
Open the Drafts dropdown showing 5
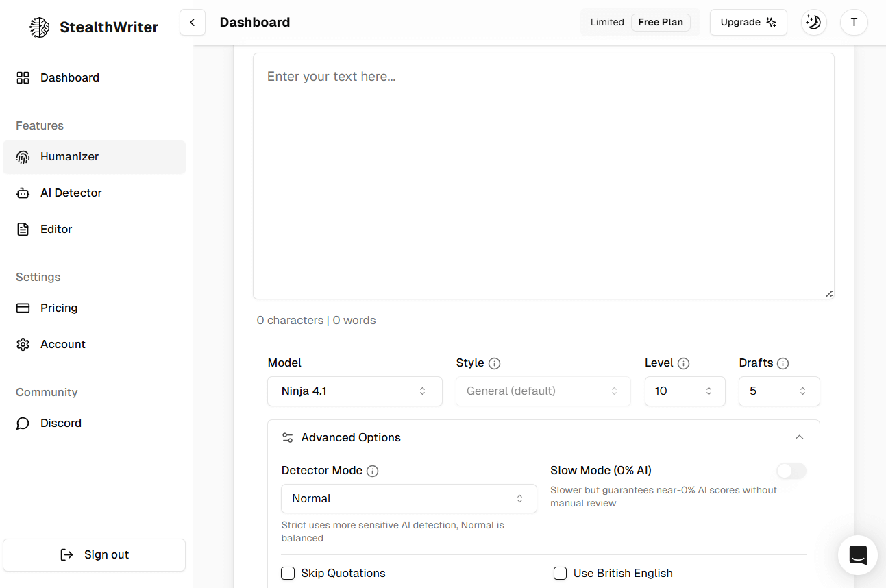[x=779, y=391]
